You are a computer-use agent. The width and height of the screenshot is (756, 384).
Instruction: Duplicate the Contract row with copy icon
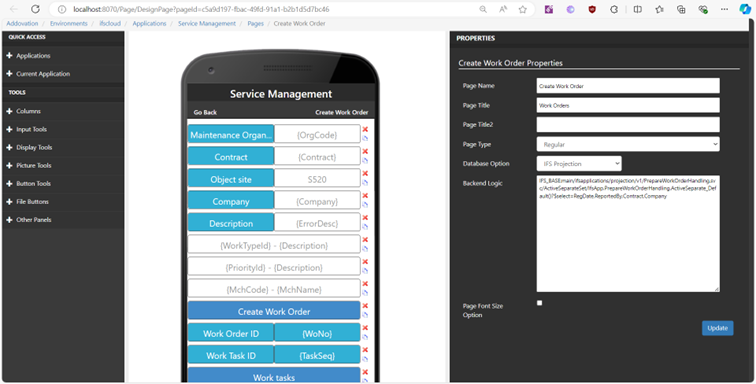(365, 161)
